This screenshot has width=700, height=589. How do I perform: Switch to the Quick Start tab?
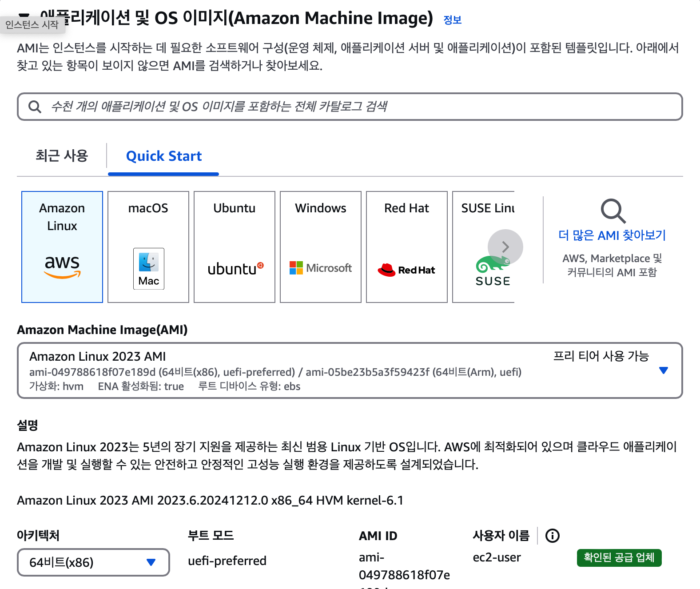163,156
